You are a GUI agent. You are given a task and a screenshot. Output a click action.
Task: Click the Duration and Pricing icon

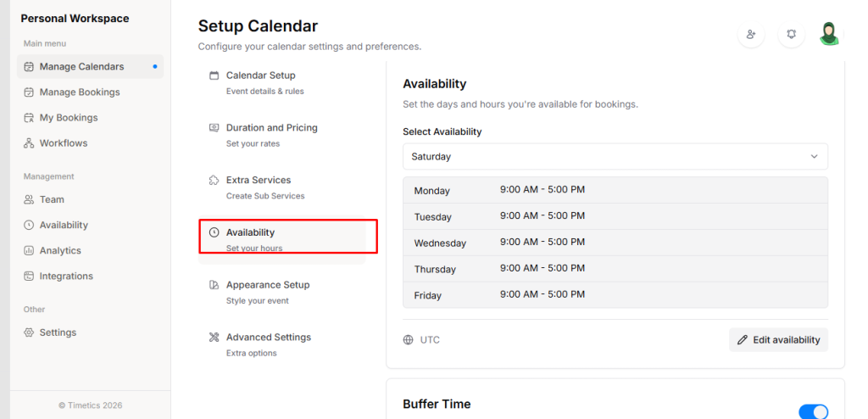tap(214, 128)
